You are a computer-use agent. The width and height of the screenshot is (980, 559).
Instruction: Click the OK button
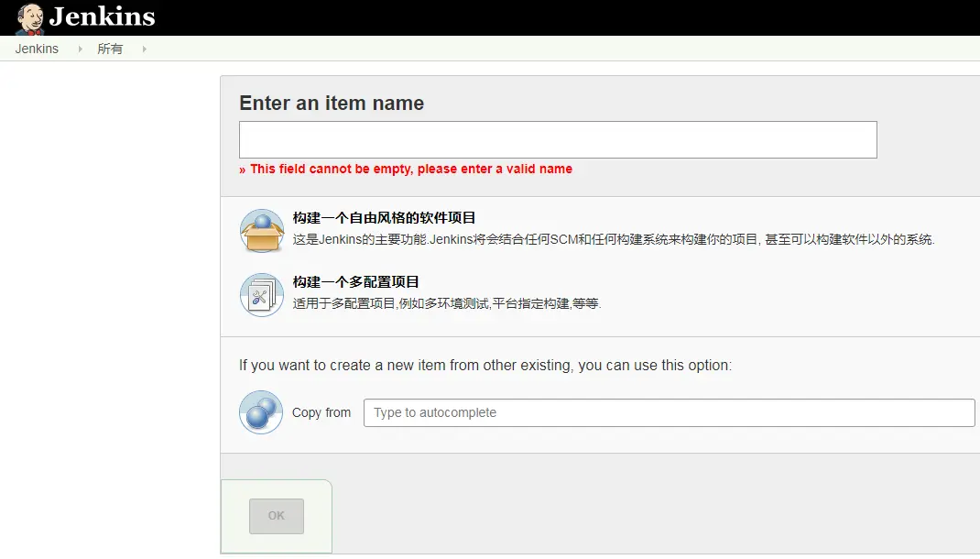[277, 516]
